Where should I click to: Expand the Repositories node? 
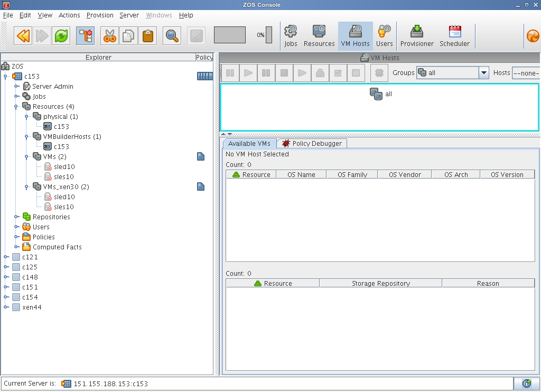click(x=16, y=217)
